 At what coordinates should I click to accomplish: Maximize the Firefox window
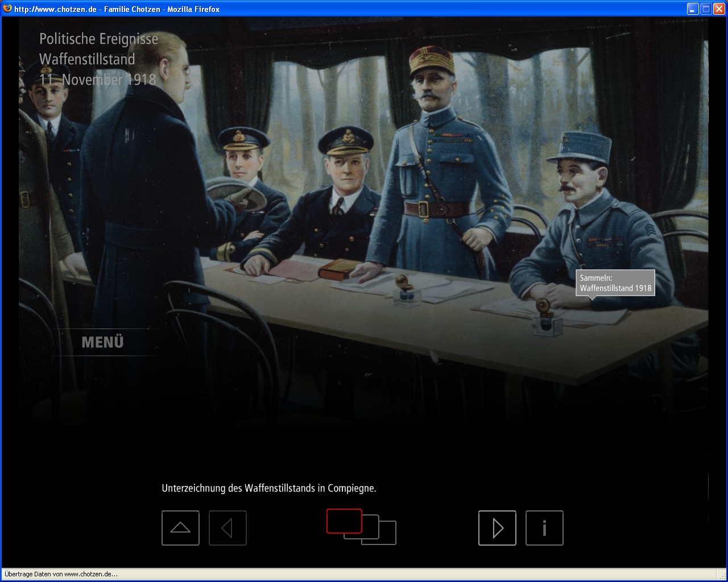coord(706,9)
